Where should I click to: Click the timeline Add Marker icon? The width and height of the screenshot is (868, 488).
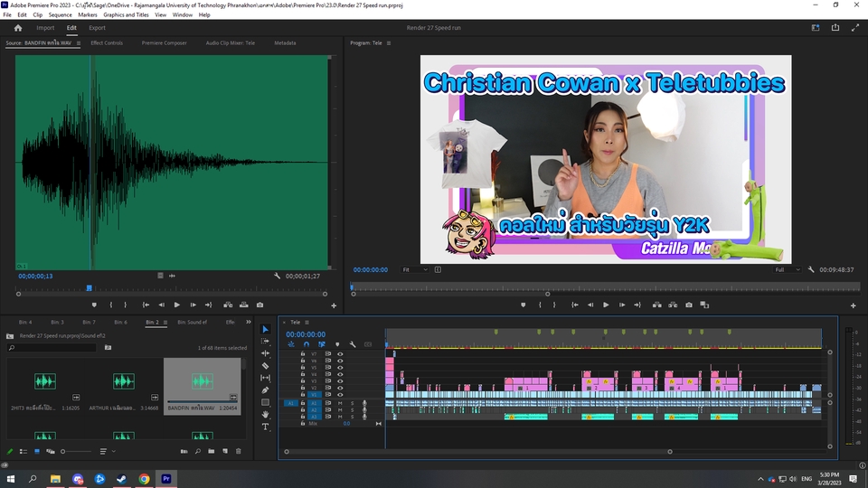click(337, 344)
